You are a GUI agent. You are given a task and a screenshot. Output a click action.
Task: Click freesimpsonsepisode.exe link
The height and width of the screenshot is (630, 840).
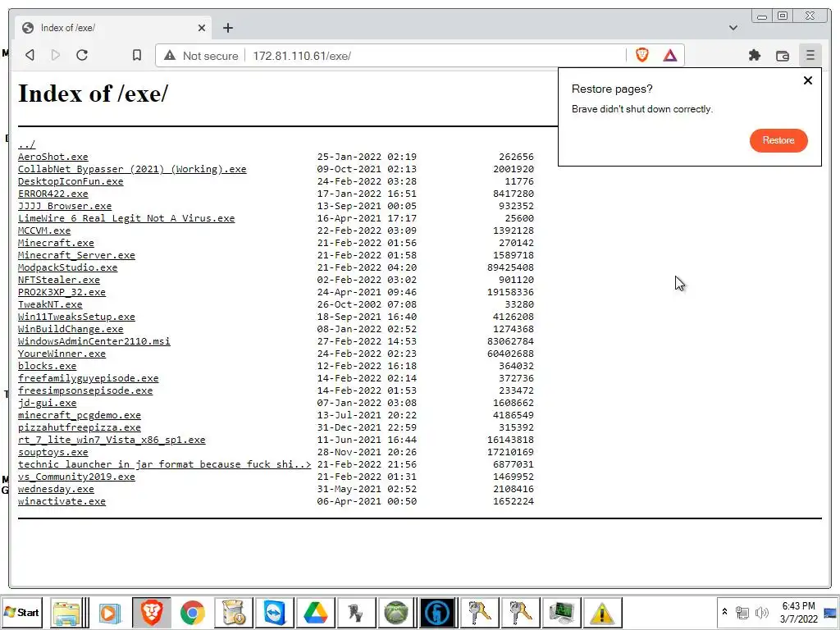click(85, 391)
